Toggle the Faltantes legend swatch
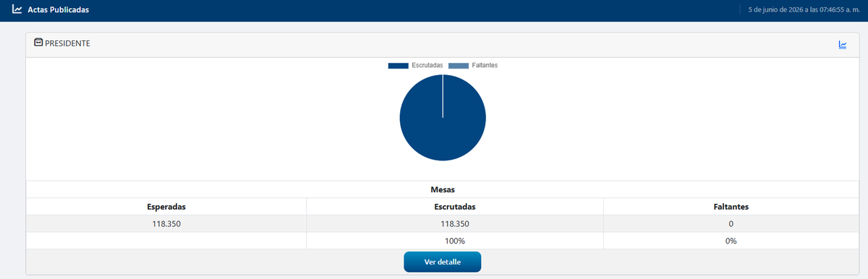868x279 pixels. tap(459, 66)
